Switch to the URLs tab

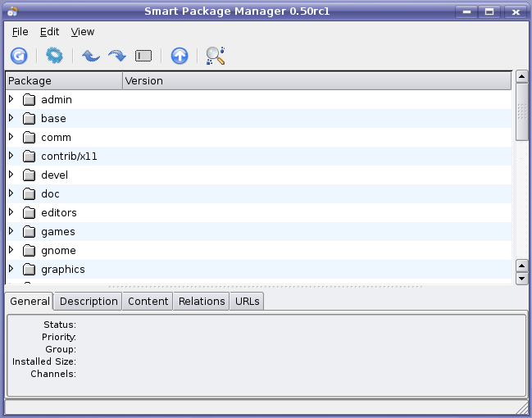(247, 302)
